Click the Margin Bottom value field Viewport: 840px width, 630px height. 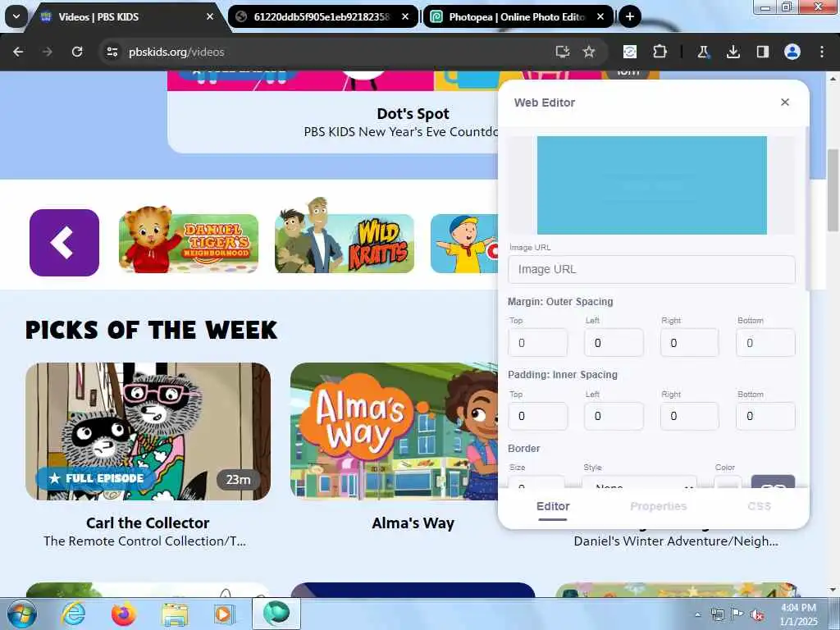click(765, 343)
